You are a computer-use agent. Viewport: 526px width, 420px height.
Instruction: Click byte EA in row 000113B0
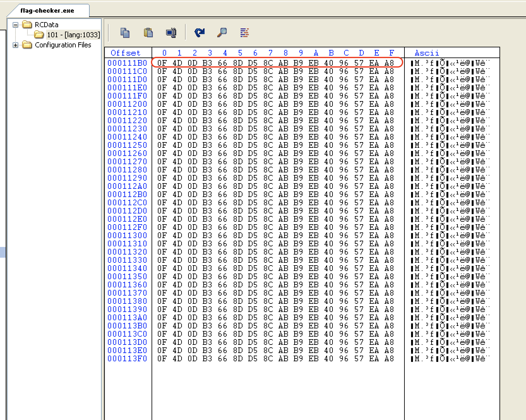374,326
